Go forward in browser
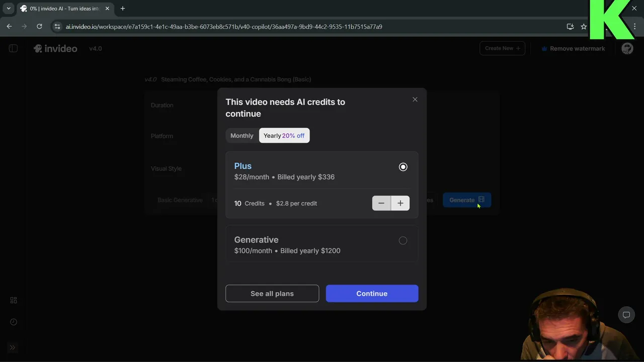The image size is (644, 362). pos(24,26)
